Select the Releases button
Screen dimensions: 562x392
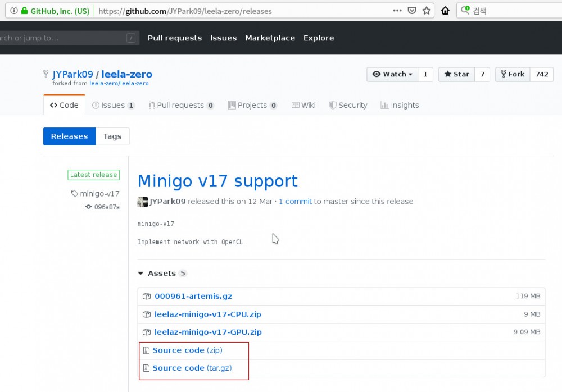point(70,136)
